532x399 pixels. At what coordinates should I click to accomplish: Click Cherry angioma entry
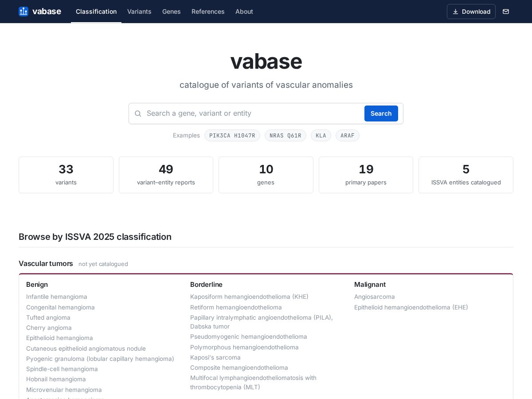coord(49,328)
